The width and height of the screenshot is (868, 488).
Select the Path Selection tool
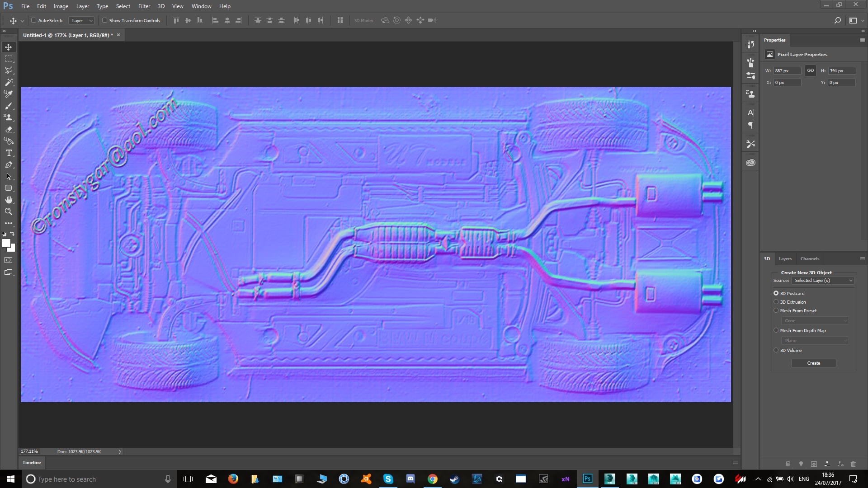[9, 176]
